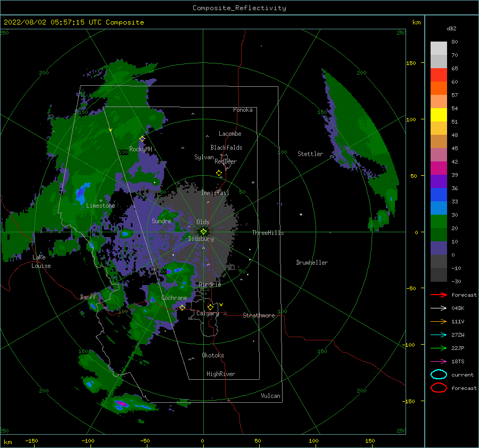Click the Airdrie city label
479x448 pixels.
210,284
